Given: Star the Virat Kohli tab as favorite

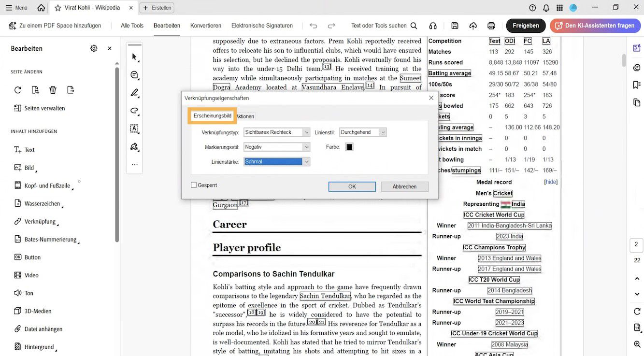Looking at the screenshot, I should pos(58,8).
